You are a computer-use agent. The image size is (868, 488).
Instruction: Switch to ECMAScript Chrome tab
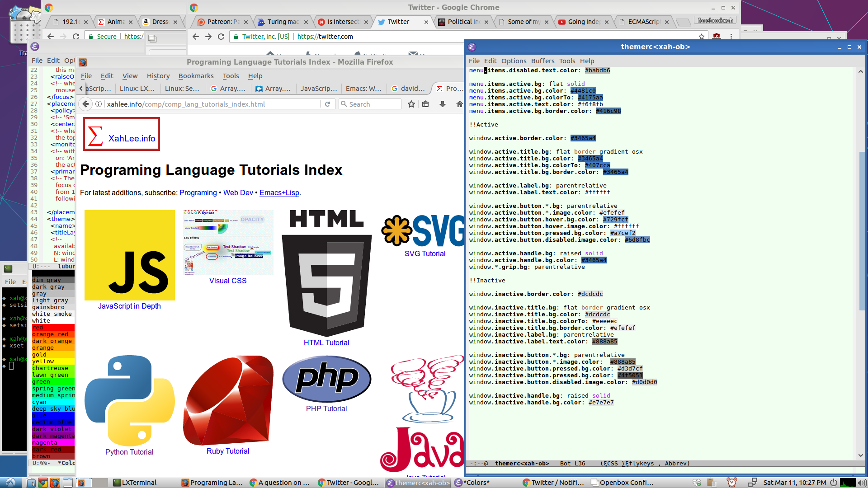[644, 22]
